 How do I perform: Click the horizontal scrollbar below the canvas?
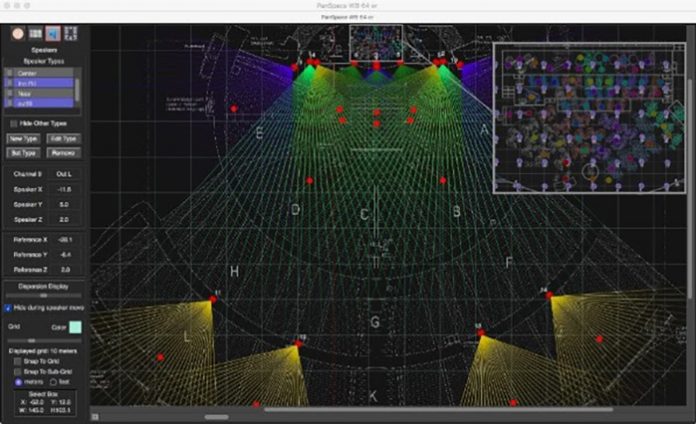pos(439,410)
